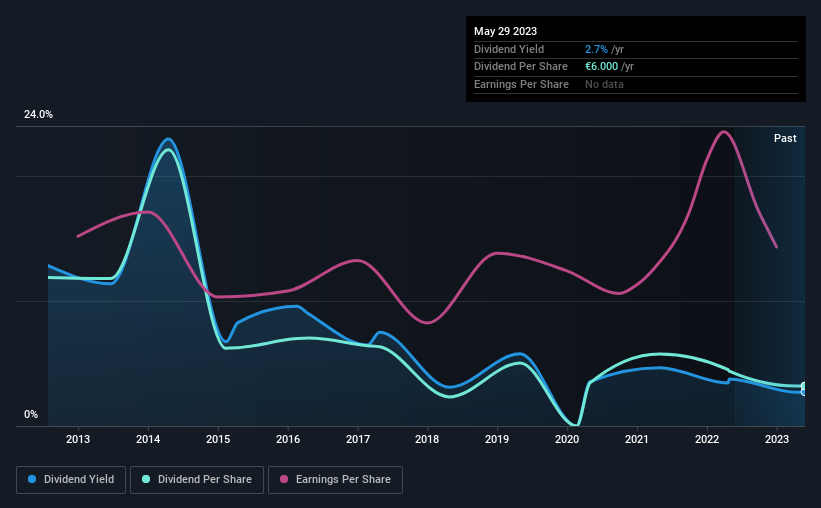Click the pink Earnings Per Share legend dot
This screenshot has height=508, width=821.
tap(284, 479)
